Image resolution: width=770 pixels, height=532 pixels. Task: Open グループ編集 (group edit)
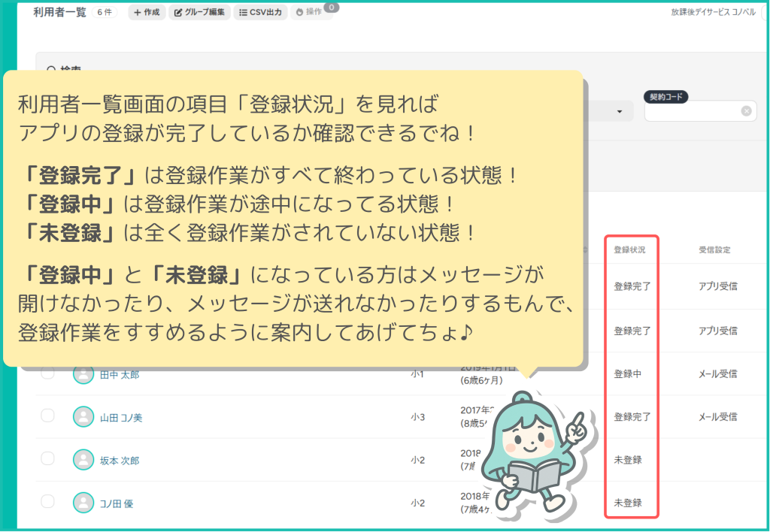(199, 12)
